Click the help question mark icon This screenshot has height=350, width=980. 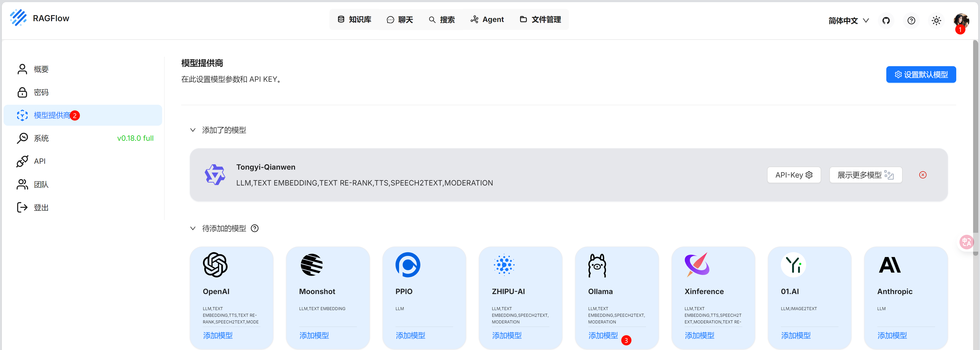point(911,20)
